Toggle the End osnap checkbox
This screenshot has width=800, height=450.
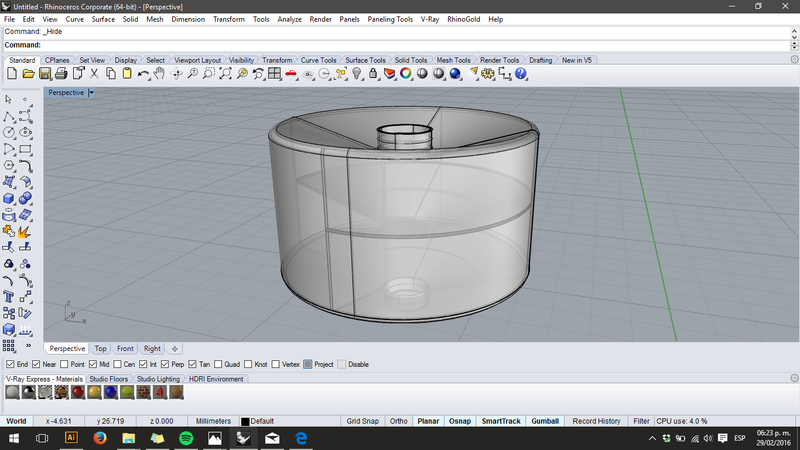10,364
